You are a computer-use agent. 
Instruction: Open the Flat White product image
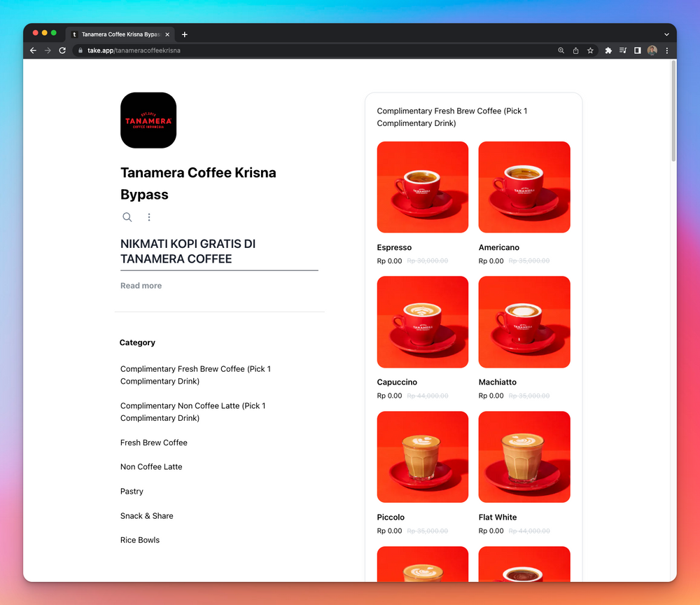[x=524, y=457]
